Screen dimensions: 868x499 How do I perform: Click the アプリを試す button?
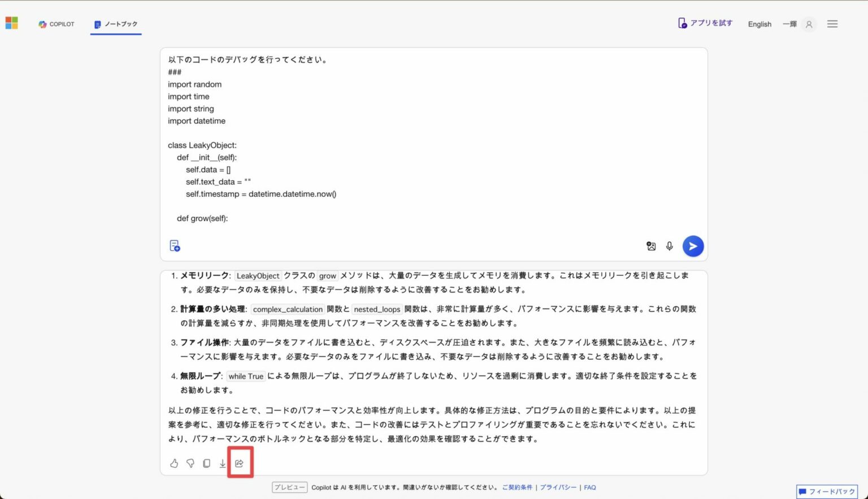[705, 23]
